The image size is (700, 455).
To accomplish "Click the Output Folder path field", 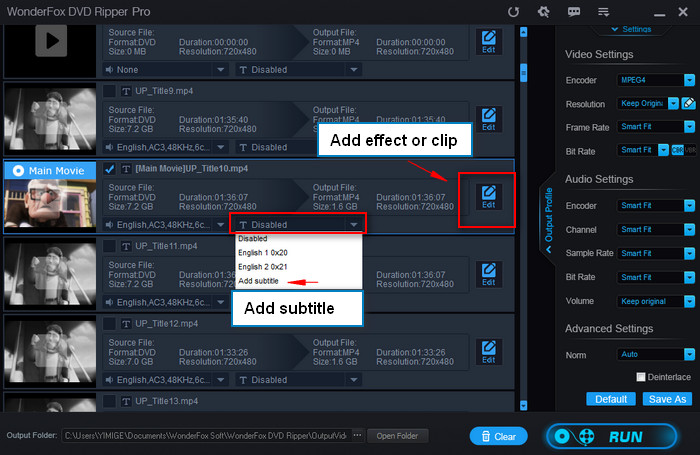I will coord(206,435).
